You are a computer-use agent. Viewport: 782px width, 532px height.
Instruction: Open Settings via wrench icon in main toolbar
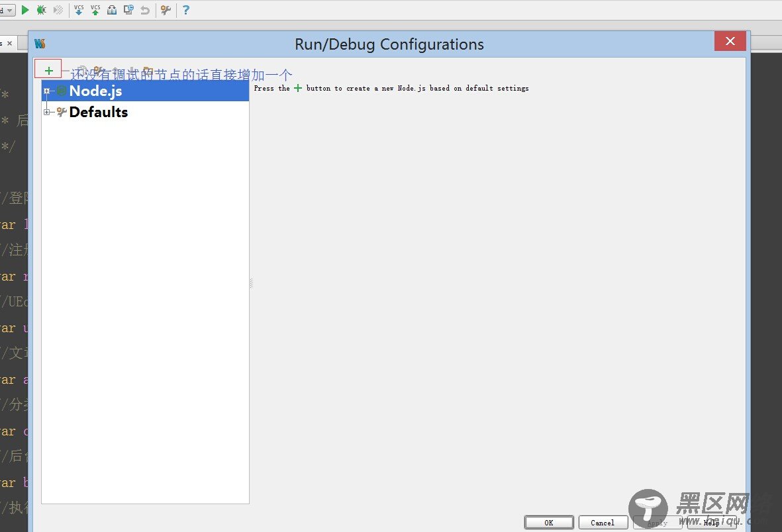coord(166,9)
